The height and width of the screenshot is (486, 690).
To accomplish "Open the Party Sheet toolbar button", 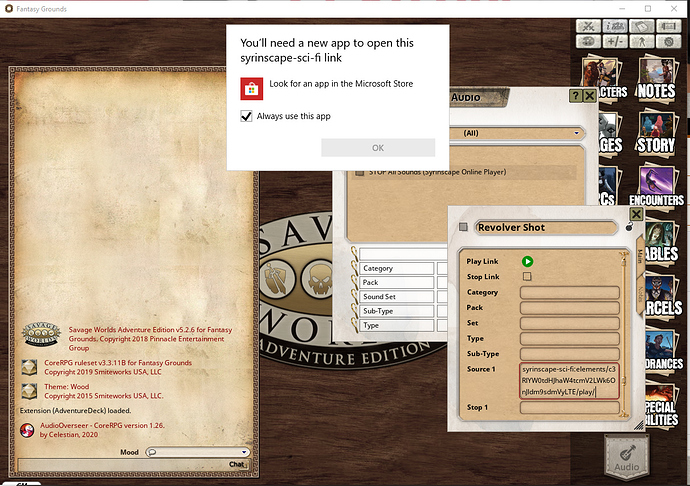I will (x=615, y=26).
